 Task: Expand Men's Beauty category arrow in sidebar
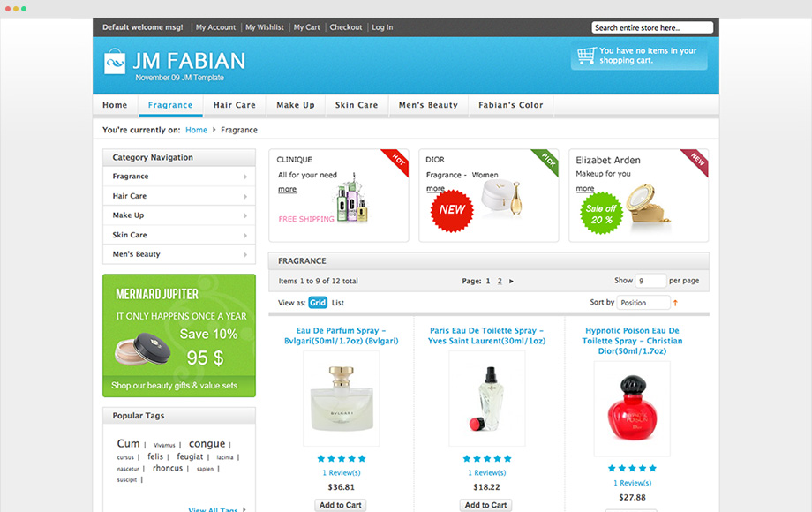click(245, 255)
